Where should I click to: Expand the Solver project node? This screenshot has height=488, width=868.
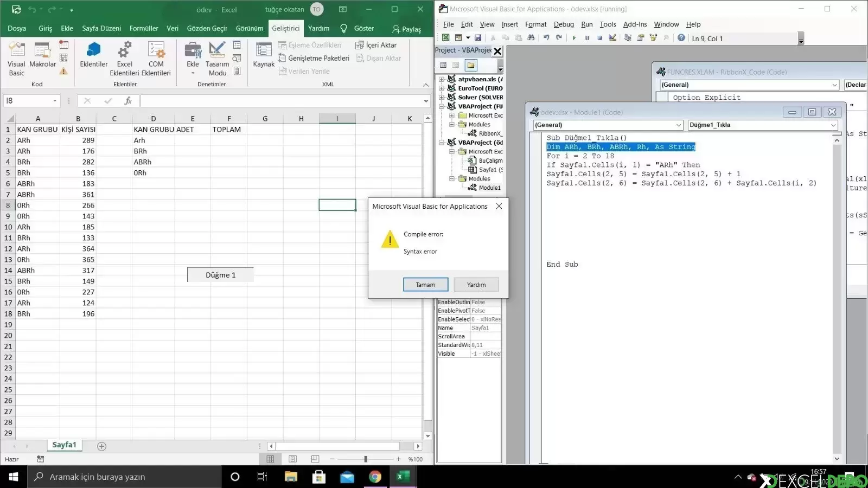point(442,98)
